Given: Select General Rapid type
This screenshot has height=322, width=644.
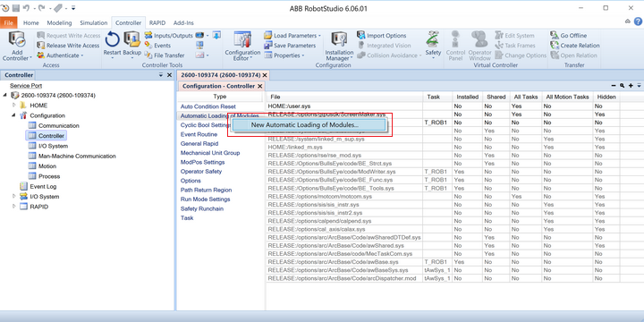Looking at the screenshot, I should click(x=199, y=144).
